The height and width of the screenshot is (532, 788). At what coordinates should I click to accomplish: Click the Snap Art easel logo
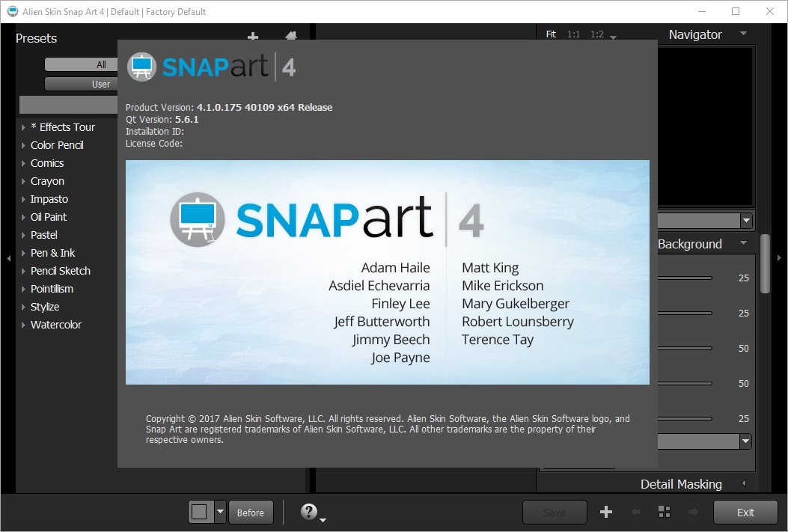(141, 67)
